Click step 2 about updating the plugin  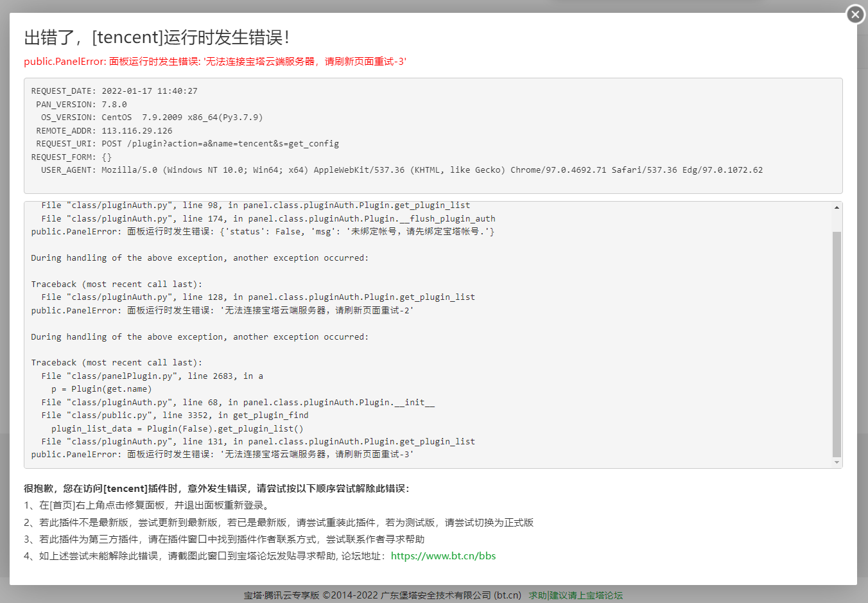279,523
